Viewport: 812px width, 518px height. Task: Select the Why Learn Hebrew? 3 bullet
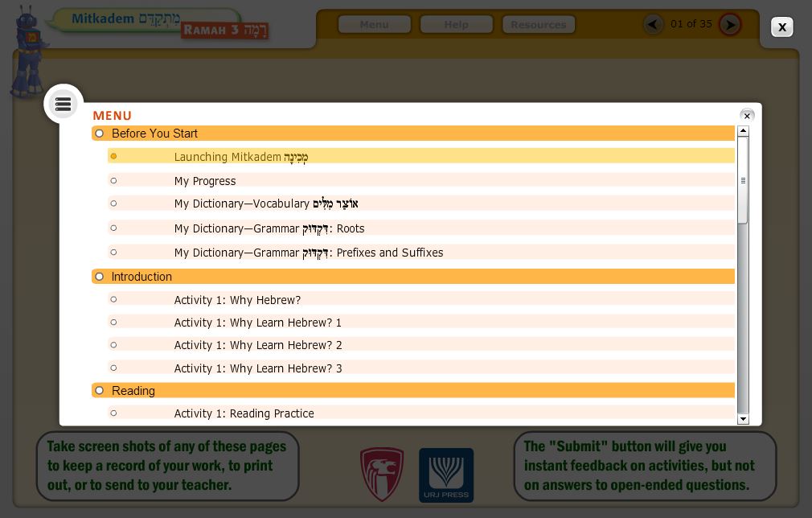point(113,368)
